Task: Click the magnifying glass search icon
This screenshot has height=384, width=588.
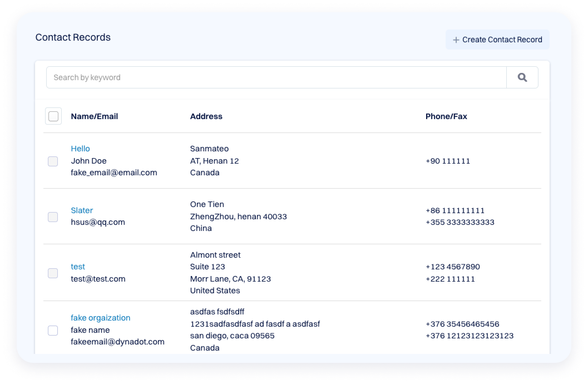Action: [x=522, y=77]
